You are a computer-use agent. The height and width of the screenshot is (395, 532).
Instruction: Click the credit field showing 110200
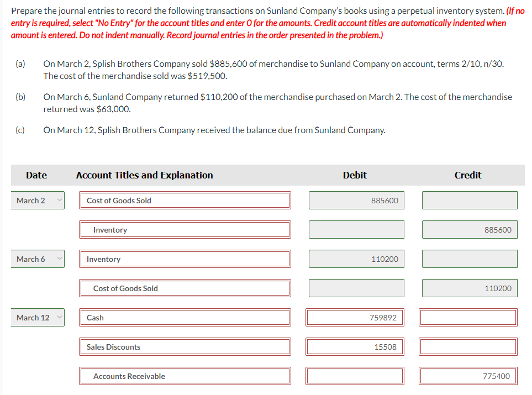[x=470, y=288]
